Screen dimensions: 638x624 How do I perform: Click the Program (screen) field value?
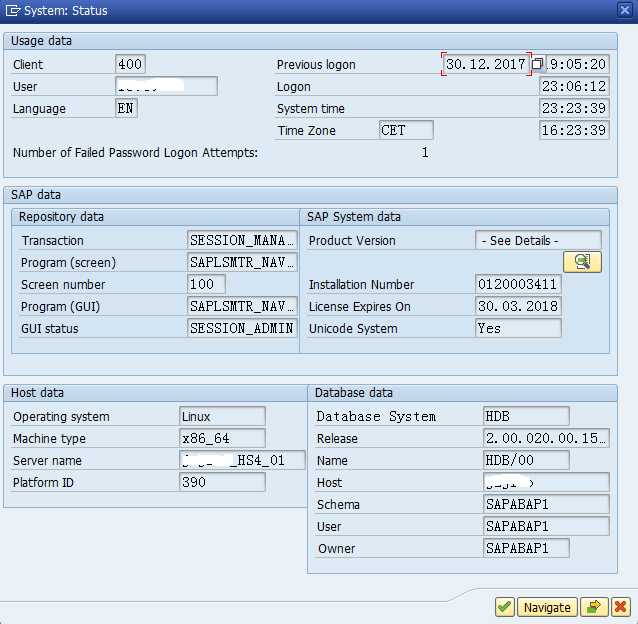tap(242, 262)
